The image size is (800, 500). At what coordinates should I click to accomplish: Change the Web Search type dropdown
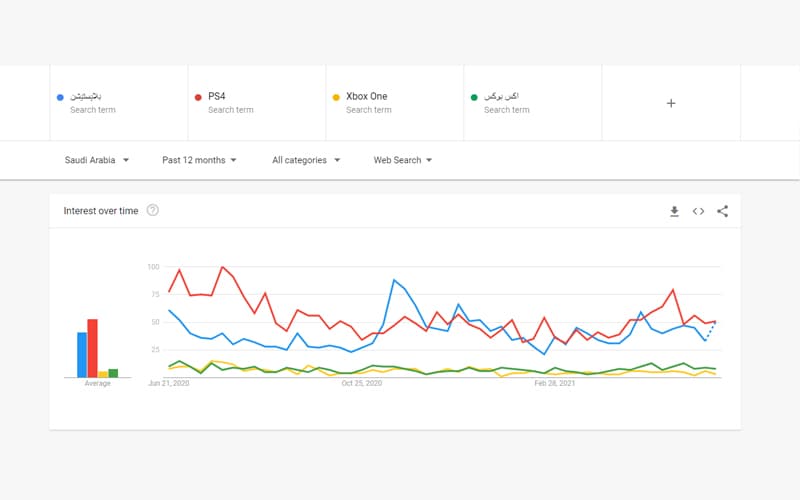(x=402, y=160)
